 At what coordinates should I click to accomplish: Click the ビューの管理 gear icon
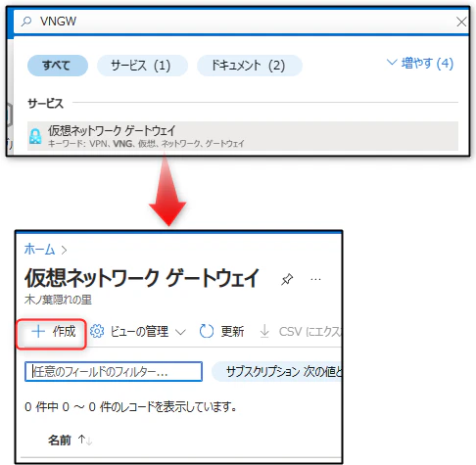point(97,331)
